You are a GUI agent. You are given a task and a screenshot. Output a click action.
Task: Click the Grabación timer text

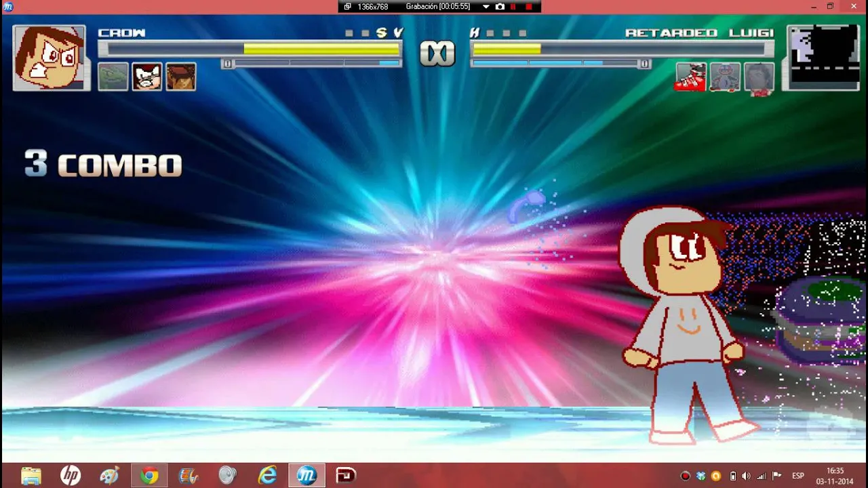click(438, 6)
